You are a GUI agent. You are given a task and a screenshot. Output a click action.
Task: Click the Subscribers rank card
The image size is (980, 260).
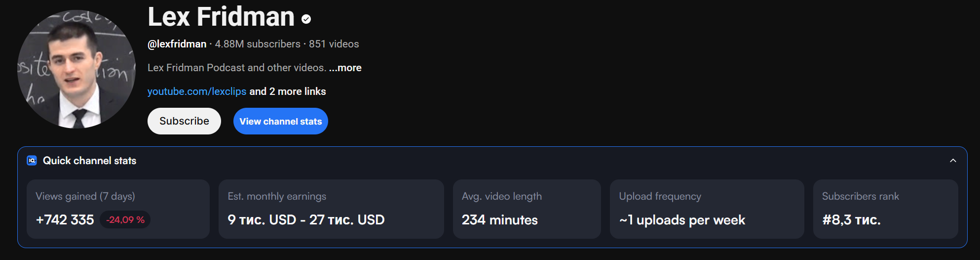[x=885, y=209]
